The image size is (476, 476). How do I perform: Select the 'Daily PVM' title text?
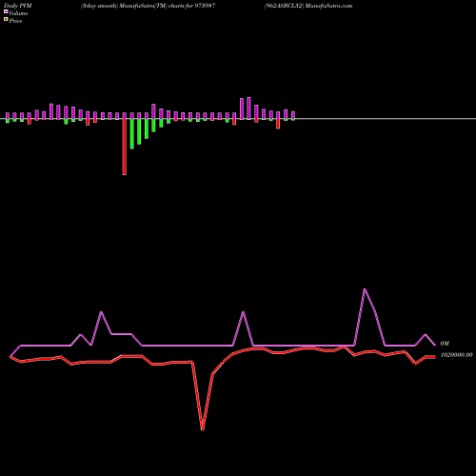pyautogui.click(x=18, y=6)
